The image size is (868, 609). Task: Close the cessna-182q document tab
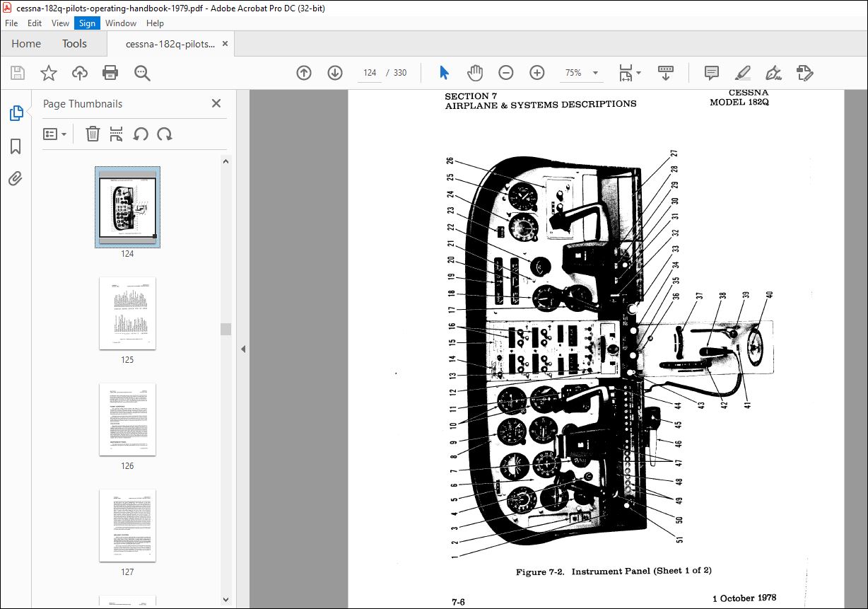point(225,43)
